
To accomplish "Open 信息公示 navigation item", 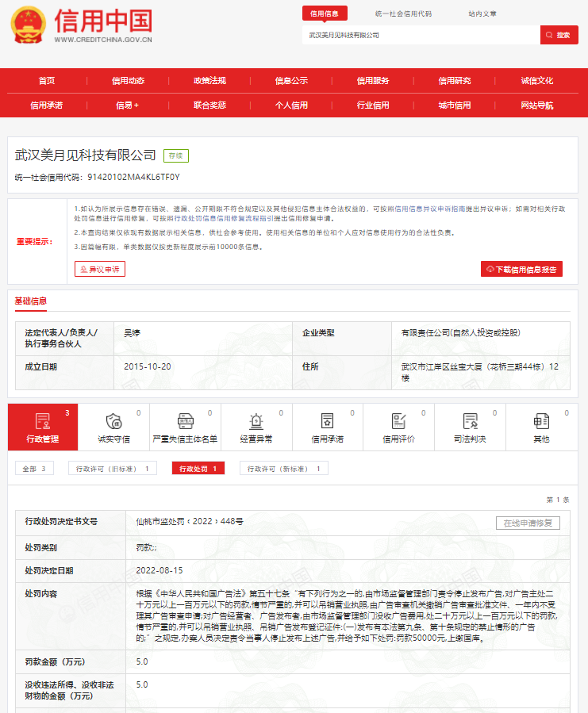I will point(291,80).
